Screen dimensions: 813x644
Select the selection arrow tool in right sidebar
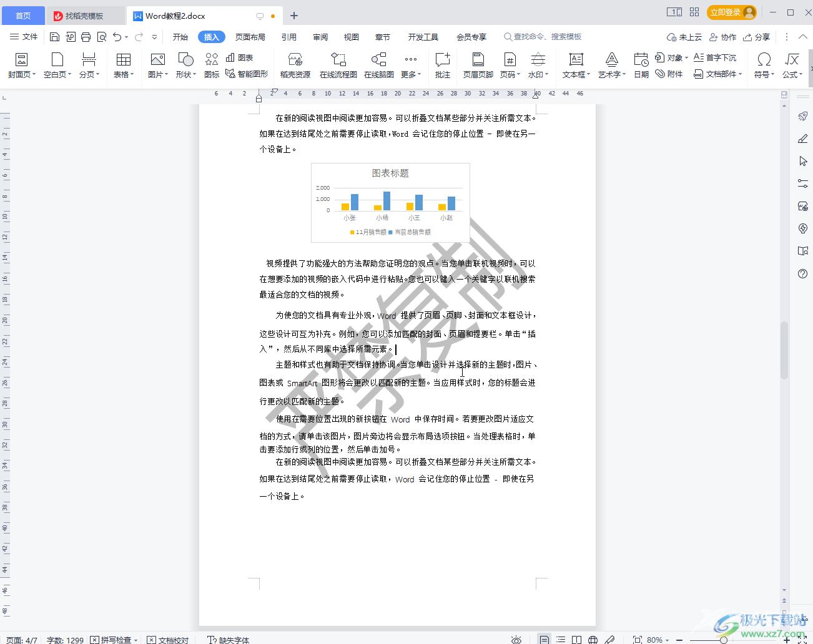click(803, 161)
